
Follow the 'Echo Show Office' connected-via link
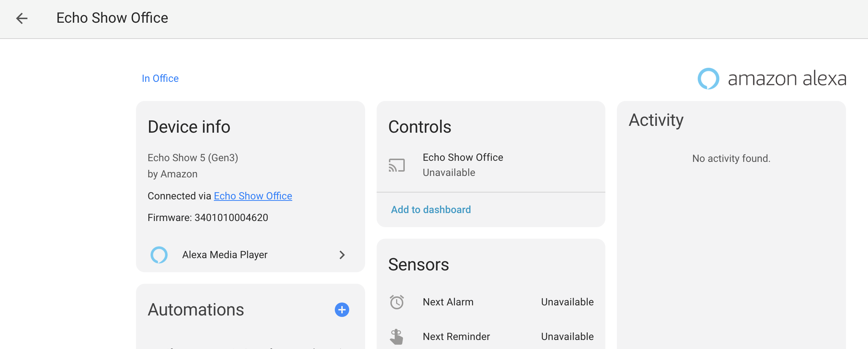tap(253, 196)
